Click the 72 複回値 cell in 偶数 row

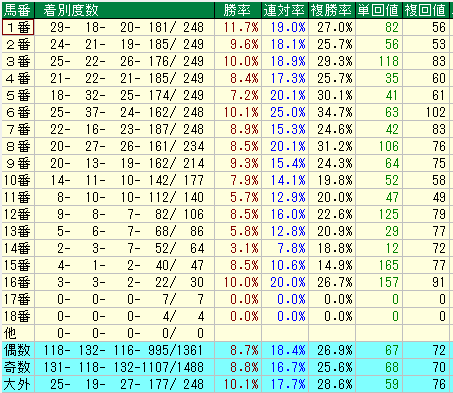pyautogui.click(x=426, y=350)
